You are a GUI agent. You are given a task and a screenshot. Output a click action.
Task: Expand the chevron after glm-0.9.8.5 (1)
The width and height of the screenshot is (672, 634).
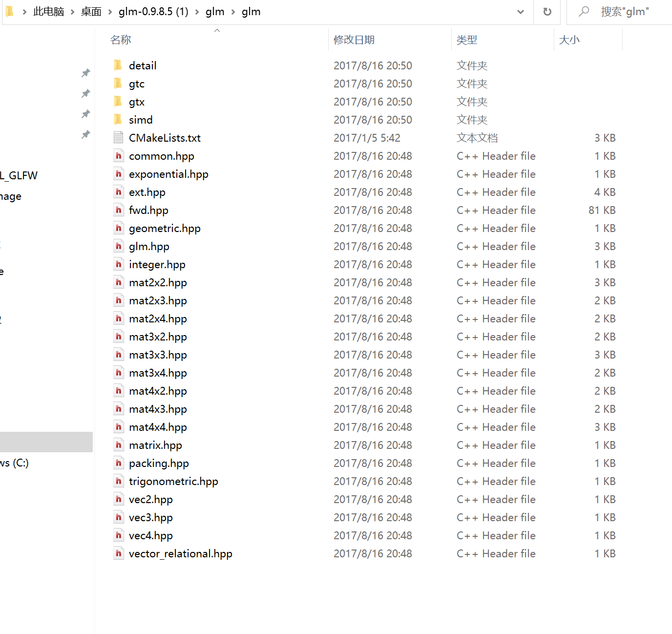pos(197,12)
